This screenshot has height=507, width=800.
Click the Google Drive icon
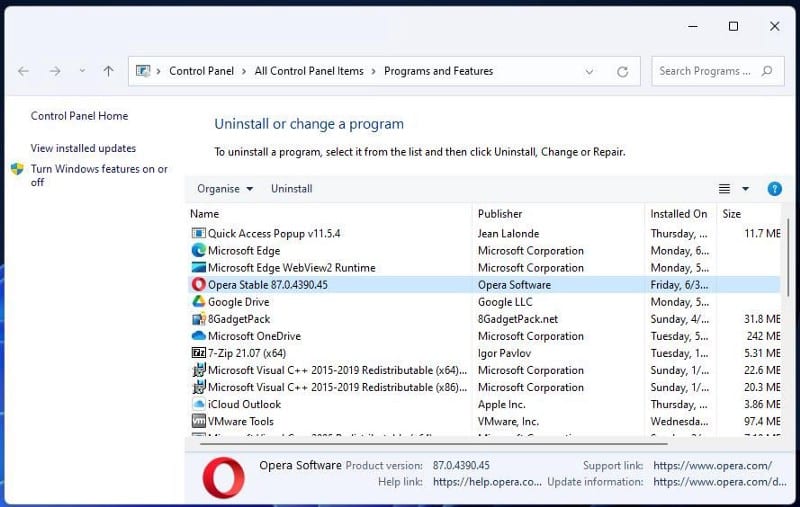(198, 301)
